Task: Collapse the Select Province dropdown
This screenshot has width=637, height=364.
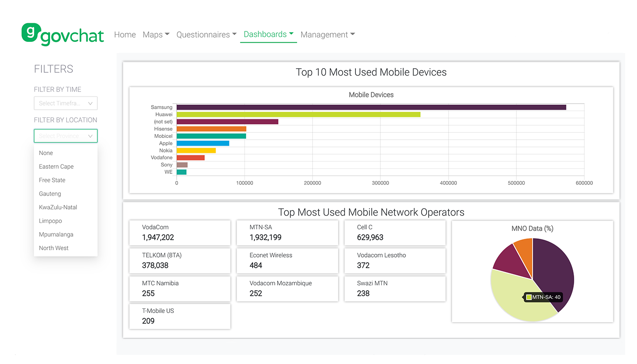Action: click(x=66, y=136)
